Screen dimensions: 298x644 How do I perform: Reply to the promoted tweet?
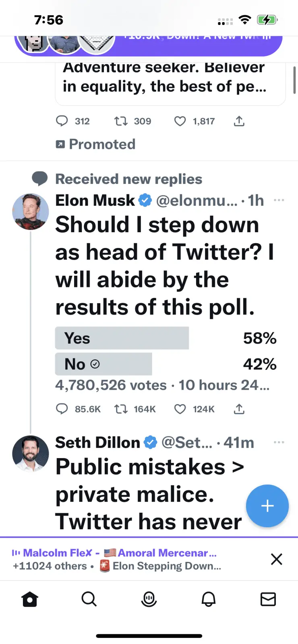pos(62,121)
